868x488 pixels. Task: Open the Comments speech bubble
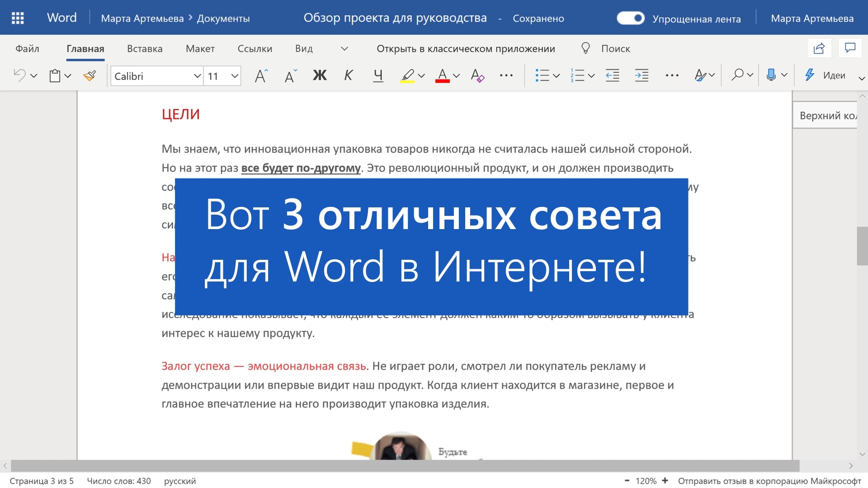[x=850, y=48]
